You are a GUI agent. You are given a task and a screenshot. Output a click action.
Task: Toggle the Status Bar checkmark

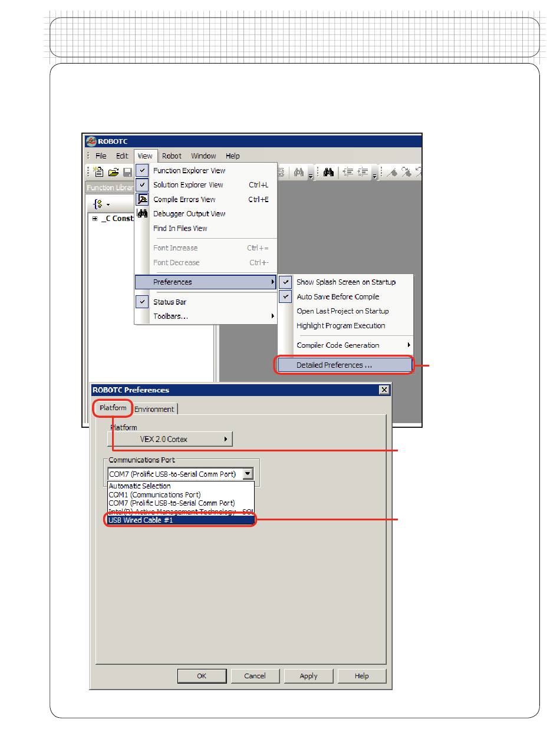(142, 302)
